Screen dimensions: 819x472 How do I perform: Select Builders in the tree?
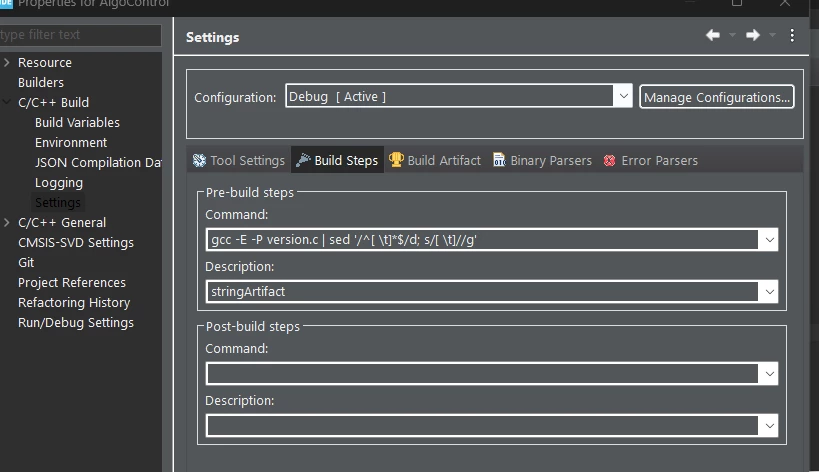click(x=41, y=82)
